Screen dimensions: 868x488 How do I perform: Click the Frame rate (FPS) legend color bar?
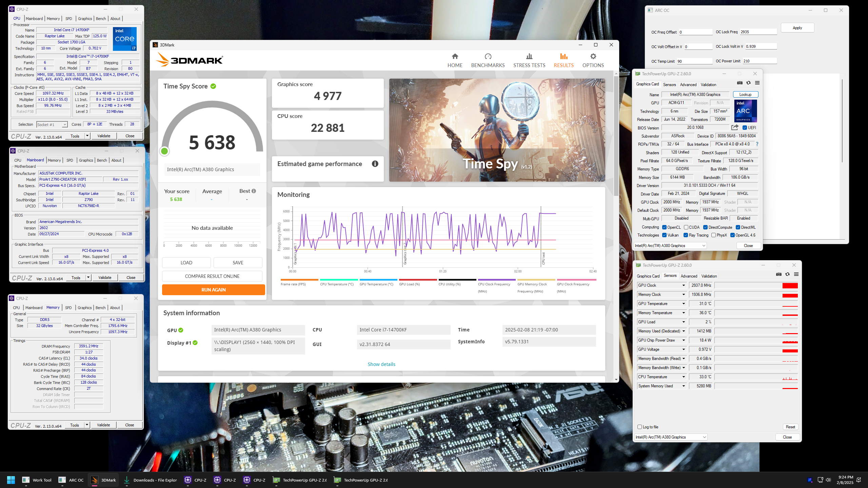click(299, 280)
